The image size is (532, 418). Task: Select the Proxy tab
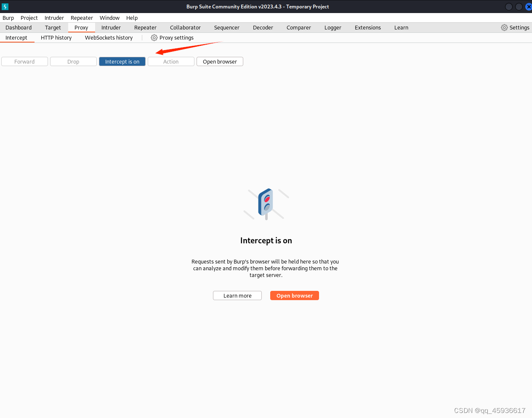[x=81, y=27]
